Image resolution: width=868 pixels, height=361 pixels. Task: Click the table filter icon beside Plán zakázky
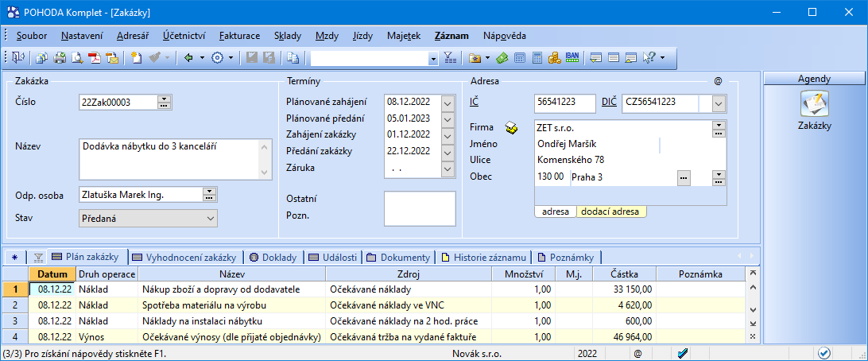38,258
